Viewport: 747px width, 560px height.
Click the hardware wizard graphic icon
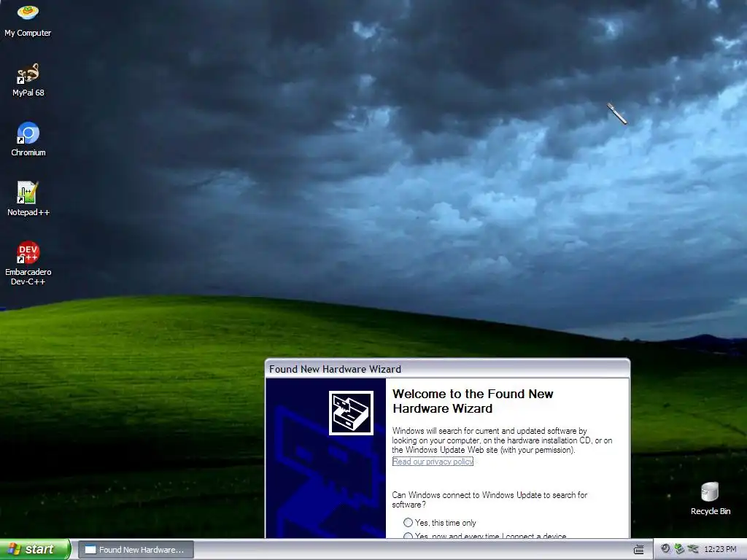click(351, 413)
